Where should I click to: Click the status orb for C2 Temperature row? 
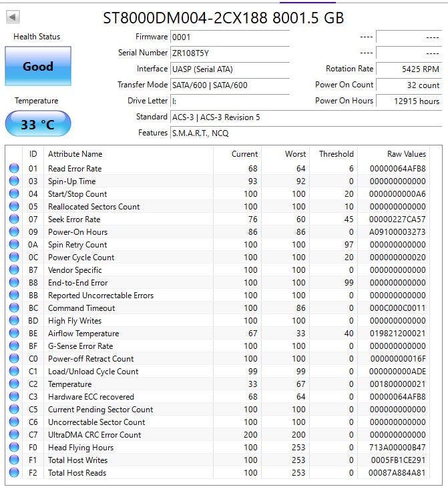(14, 384)
